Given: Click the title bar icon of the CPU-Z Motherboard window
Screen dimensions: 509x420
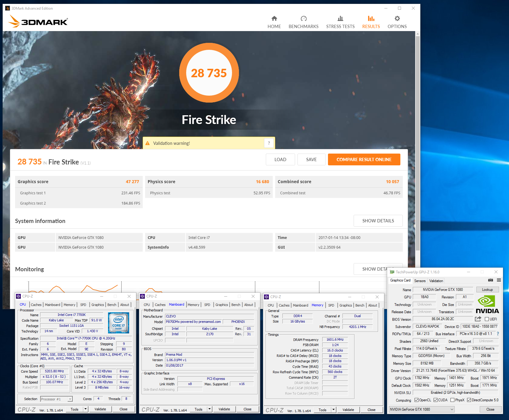Looking at the screenshot, I should pyautogui.click(x=142, y=296).
